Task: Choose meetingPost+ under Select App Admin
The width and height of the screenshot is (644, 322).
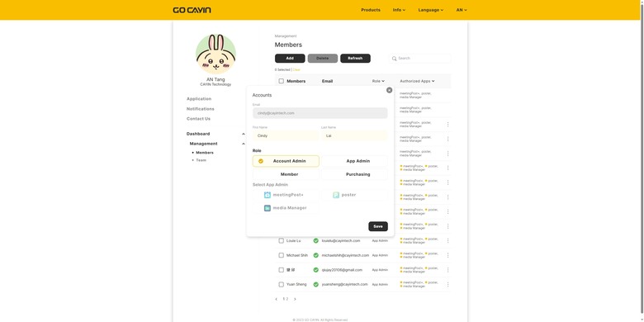Action: [x=286, y=195]
